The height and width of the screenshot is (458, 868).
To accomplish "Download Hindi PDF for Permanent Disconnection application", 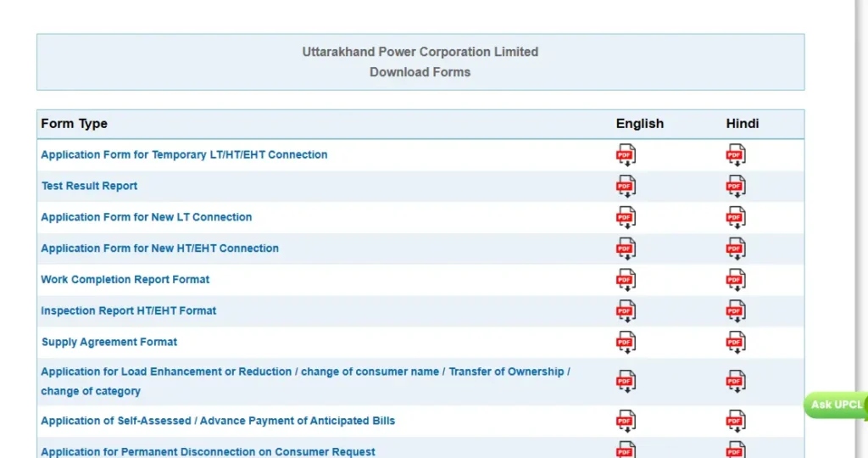I will 736,450.
